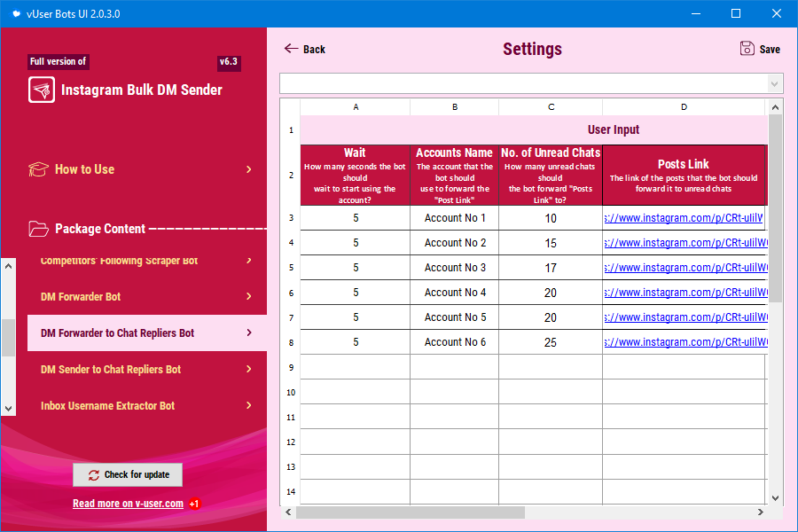Image resolution: width=798 pixels, height=532 pixels.
Task: Select DM Sender to Chat Repliers Bot
Action: point(111,369)
